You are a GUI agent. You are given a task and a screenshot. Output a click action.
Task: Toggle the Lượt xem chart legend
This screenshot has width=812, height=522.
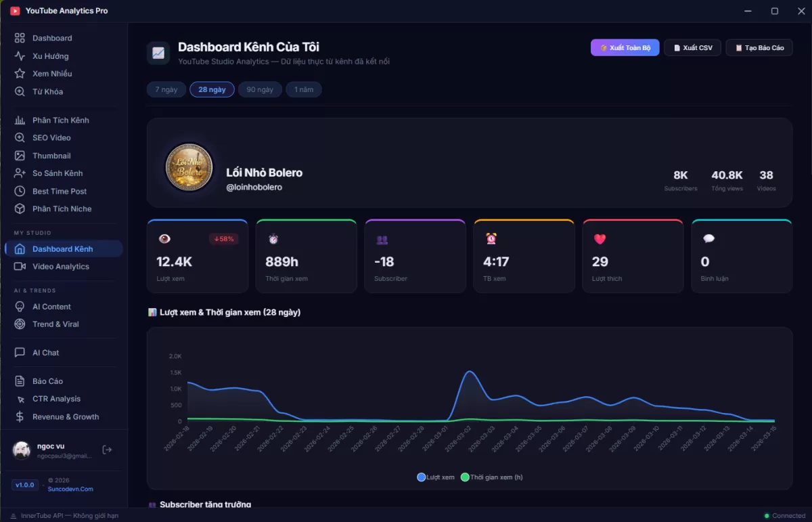click(x=435, y=477)
